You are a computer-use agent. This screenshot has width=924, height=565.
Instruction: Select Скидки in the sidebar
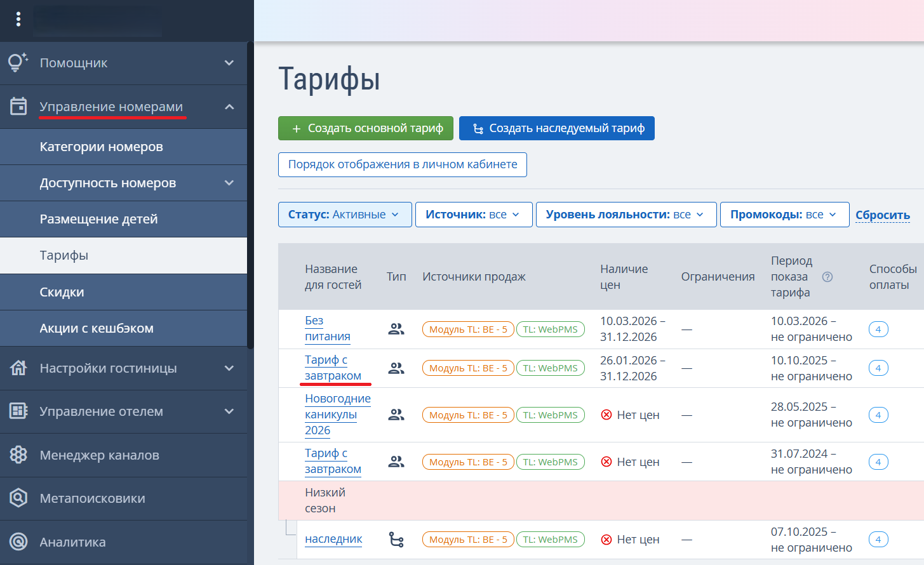tap(62, 292)
